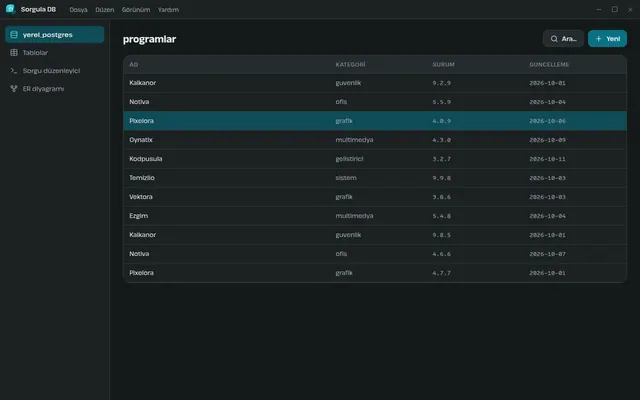
Task: Click the database icon beside yerel_postgres
Action: pos(14,35)
